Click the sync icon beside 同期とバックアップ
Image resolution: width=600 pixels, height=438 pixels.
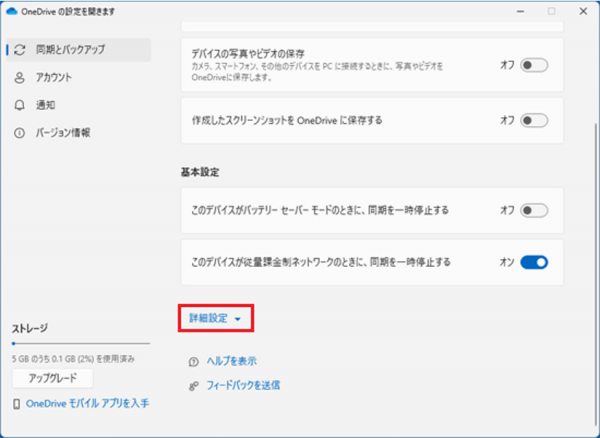(x=20, y=49)
